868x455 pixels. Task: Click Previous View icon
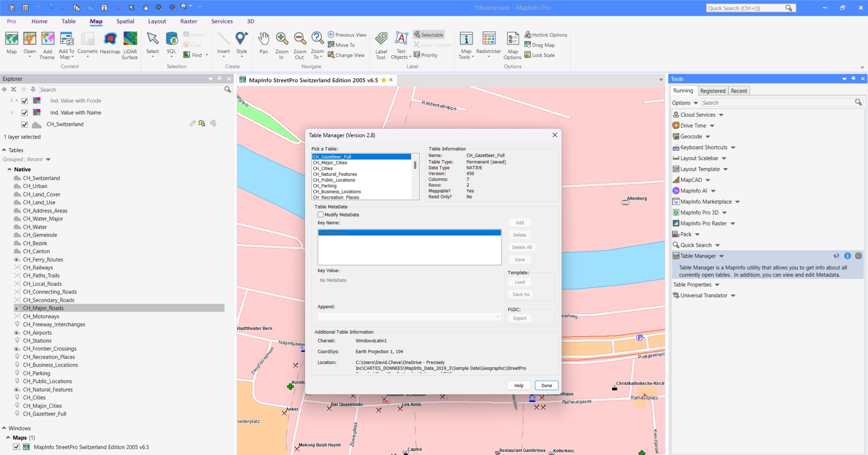pos(331,35)
